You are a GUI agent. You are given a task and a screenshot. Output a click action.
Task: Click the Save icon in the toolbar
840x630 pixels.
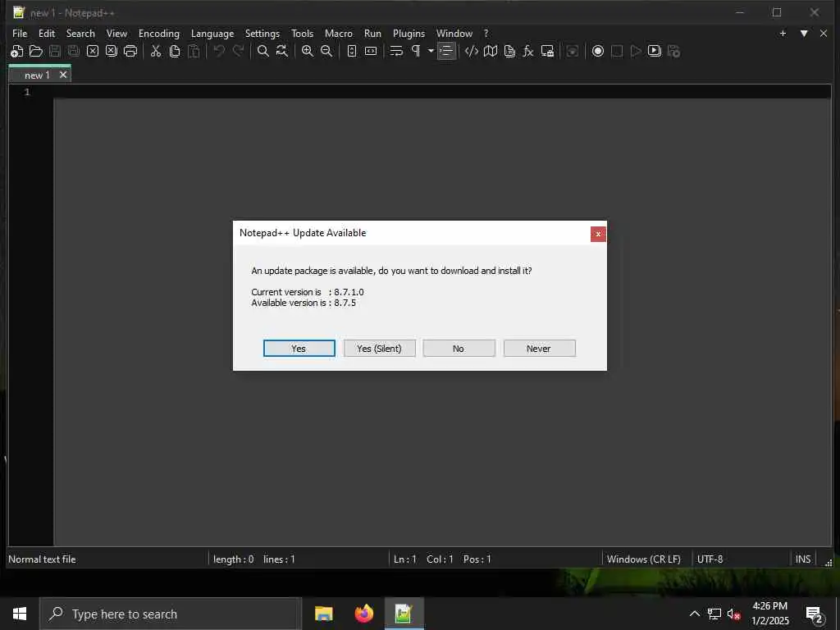[55, 52]
